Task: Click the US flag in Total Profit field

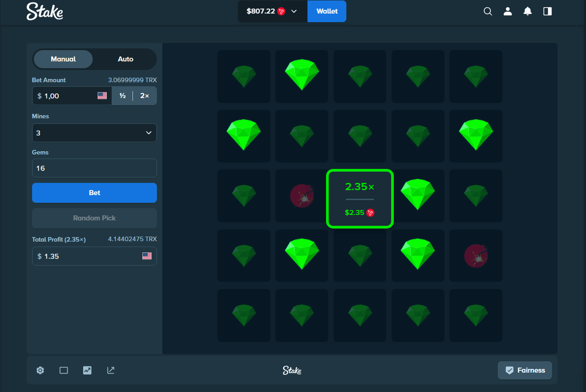Action: (x=147, y=256)
